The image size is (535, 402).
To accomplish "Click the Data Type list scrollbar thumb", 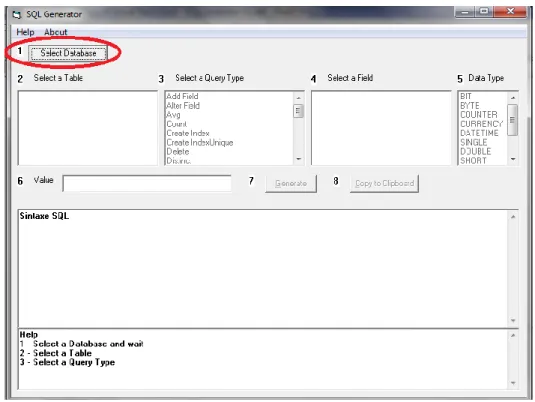I will [512, 120].
